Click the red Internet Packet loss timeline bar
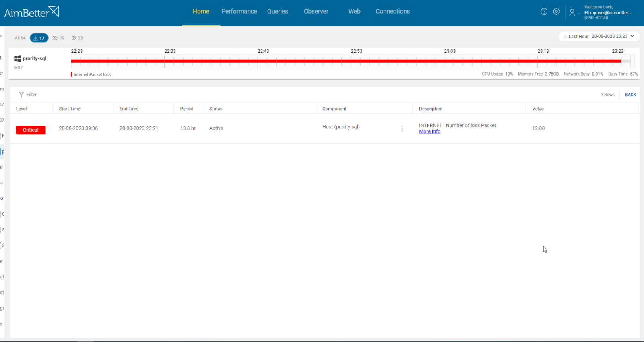Image resolution: width=644 pixels, height=342 pixels. pyautogui.click(x=346, y=61)
